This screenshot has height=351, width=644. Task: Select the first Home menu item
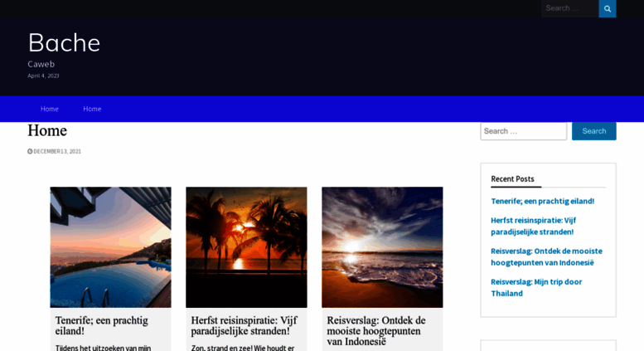coord(50,109)
